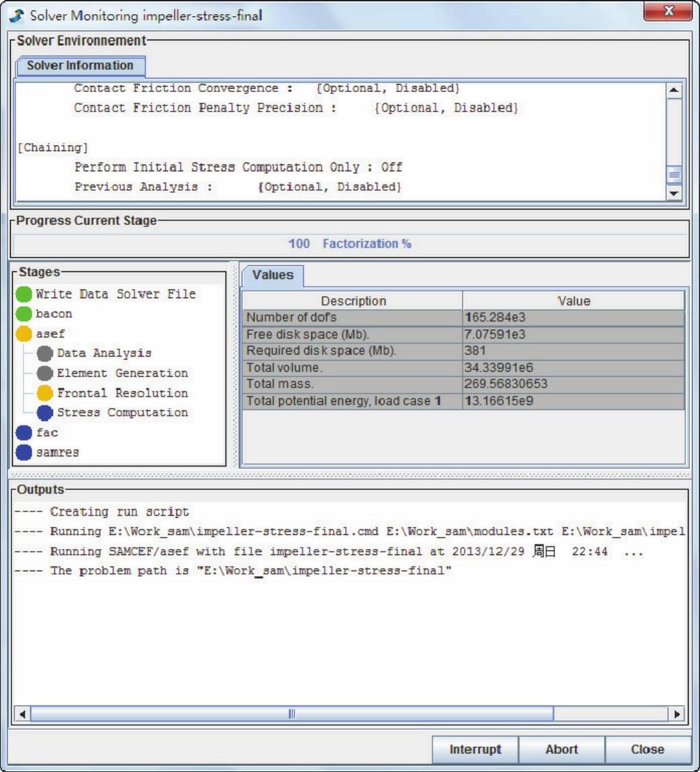Viewport: 700px width, 772px height.
Task: Click gray status icon for Element Generation
Action: (45, 373)
